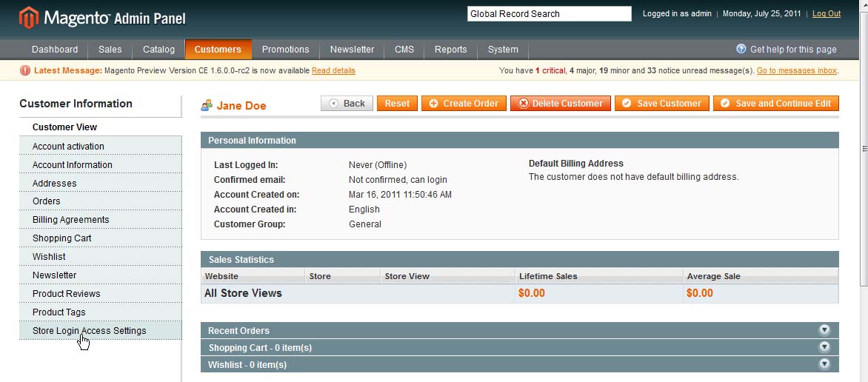The image size is (868, 382).
Task: Click the Delete Customer button
Action: pyautogui.click(x=561, y=104)
